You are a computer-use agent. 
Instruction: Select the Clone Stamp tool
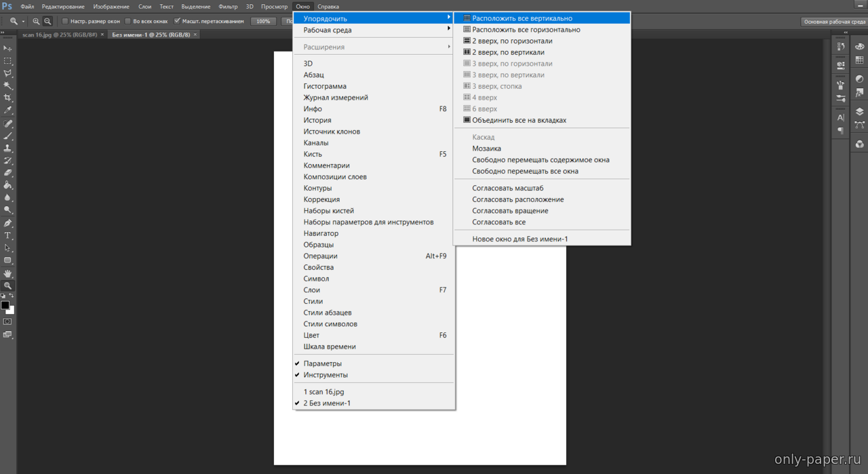[x=8, y=149]
